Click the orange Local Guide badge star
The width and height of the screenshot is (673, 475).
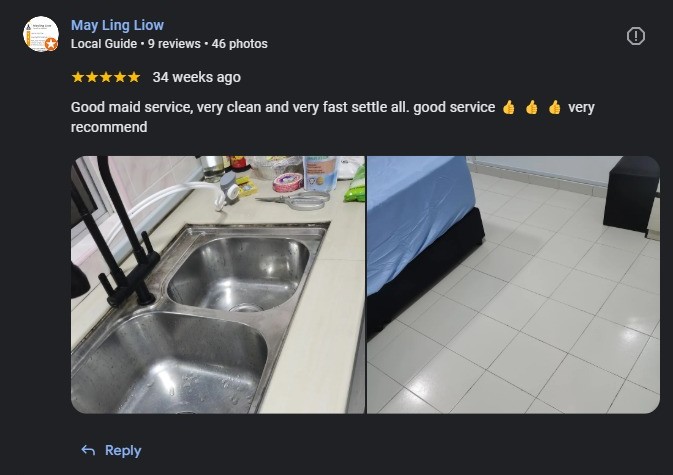point(52,44)
